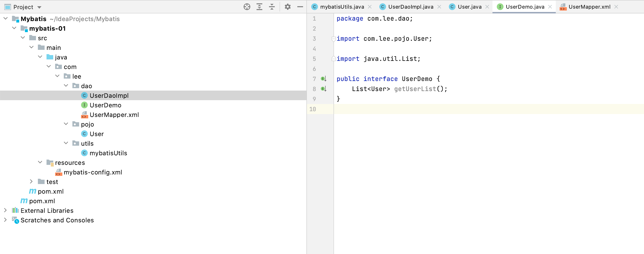Collapse the dao package
Viewport: 644px width, 254px height.
point(66,86)
